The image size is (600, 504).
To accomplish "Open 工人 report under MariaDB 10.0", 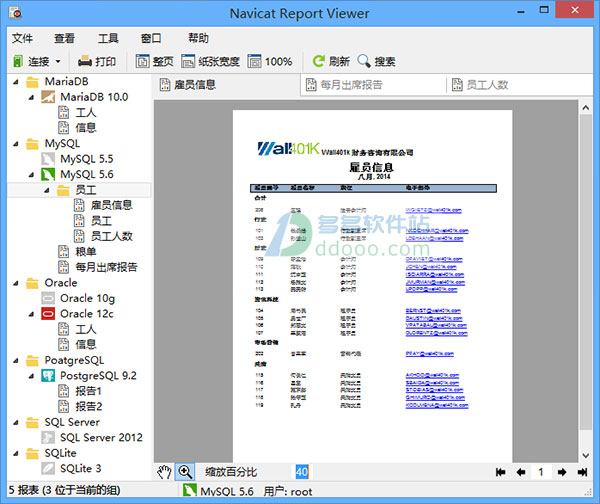I will coord(77,113).
